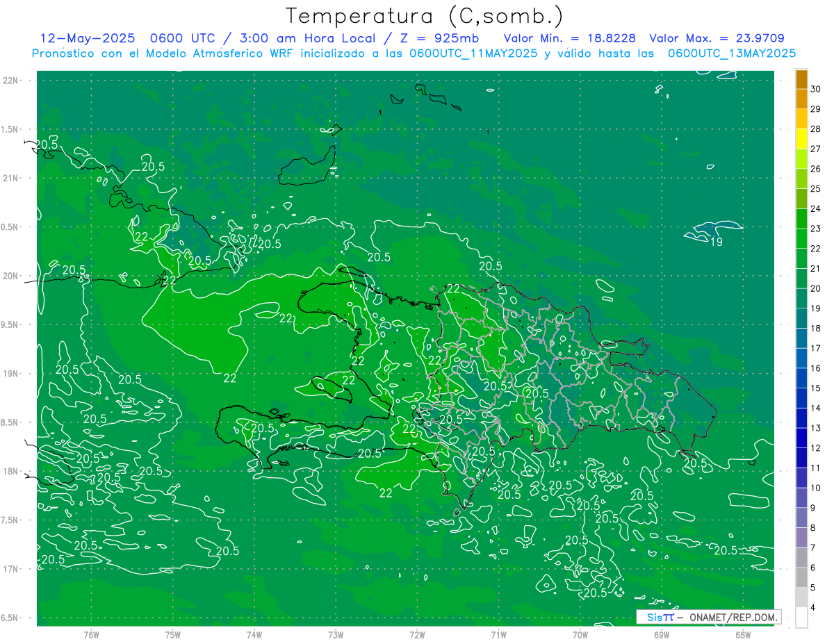
Task: Click the color scale label '30'
Action: pyautogui.click(x=816, y=89)
